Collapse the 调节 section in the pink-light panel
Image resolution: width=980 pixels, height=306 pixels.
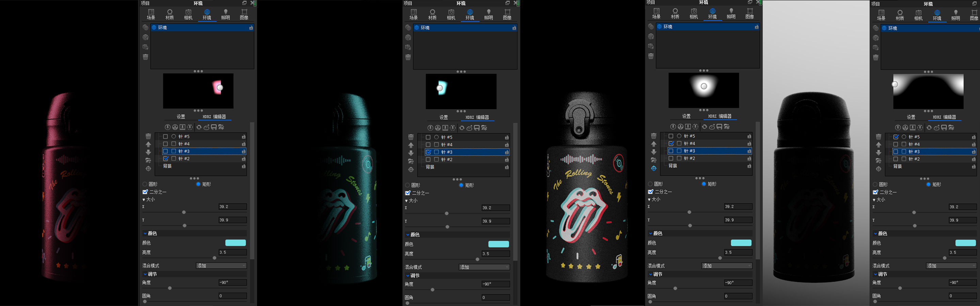pos(145,274)
